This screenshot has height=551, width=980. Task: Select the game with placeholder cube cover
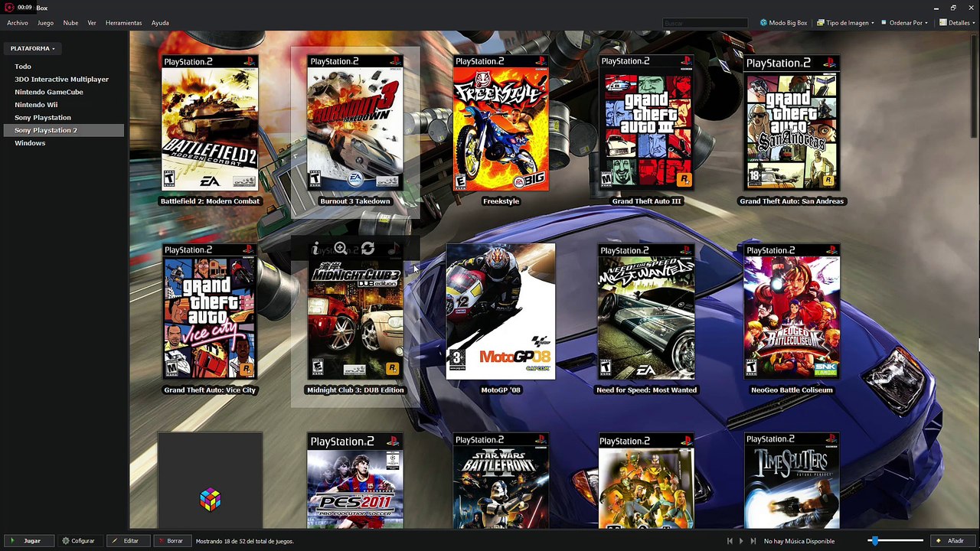(x=211, y=481)
